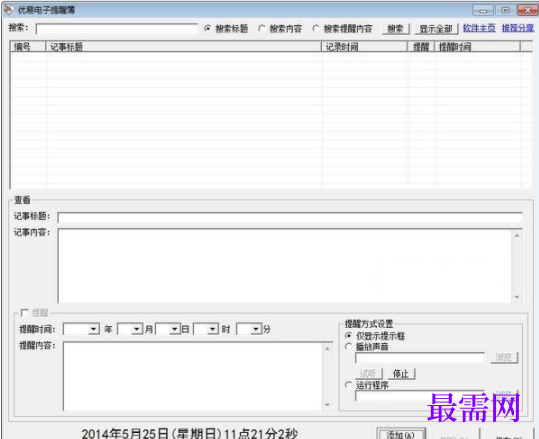The image size is (539, 439).
Task: Click inside the 提醒内容 text area
Action: (192, 376)
